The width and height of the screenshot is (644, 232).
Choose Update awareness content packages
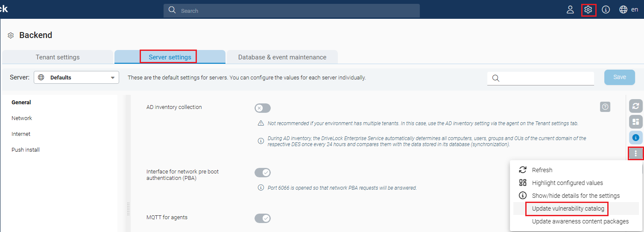pyautogui.click(x=580, y=221)
